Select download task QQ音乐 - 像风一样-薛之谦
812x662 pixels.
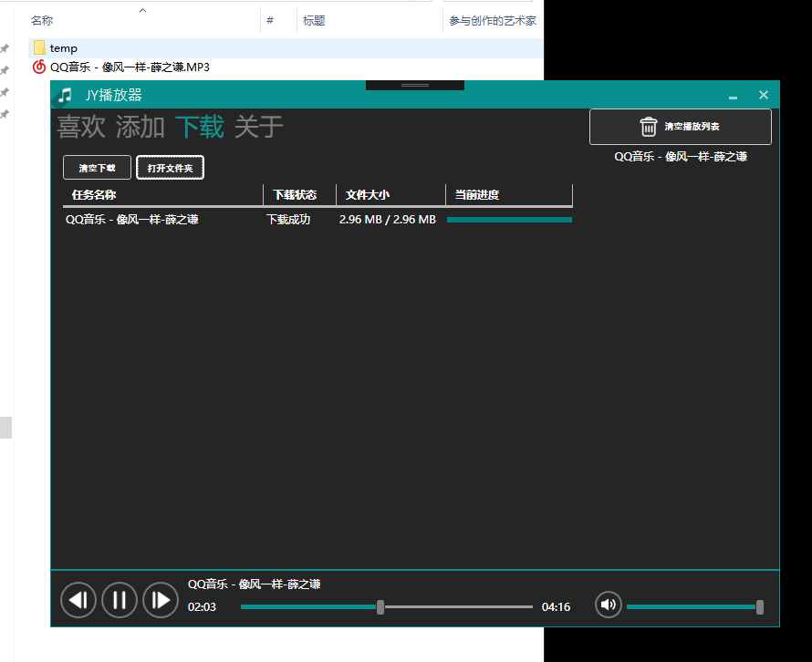(132, 220)
